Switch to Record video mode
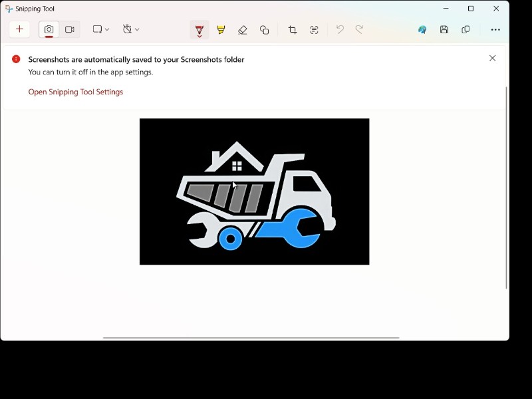Screen dimensions: 532x399 point(70,29)
